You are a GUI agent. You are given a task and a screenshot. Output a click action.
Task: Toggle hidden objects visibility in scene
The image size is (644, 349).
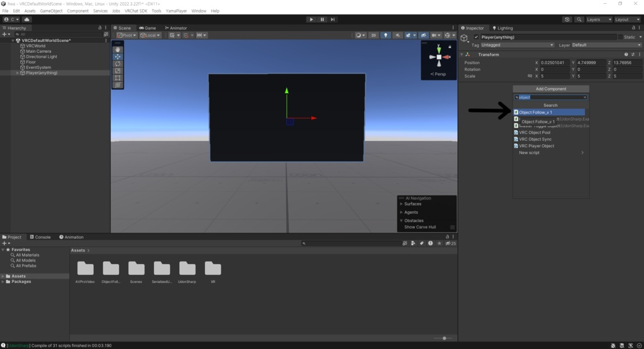[423, 35]
